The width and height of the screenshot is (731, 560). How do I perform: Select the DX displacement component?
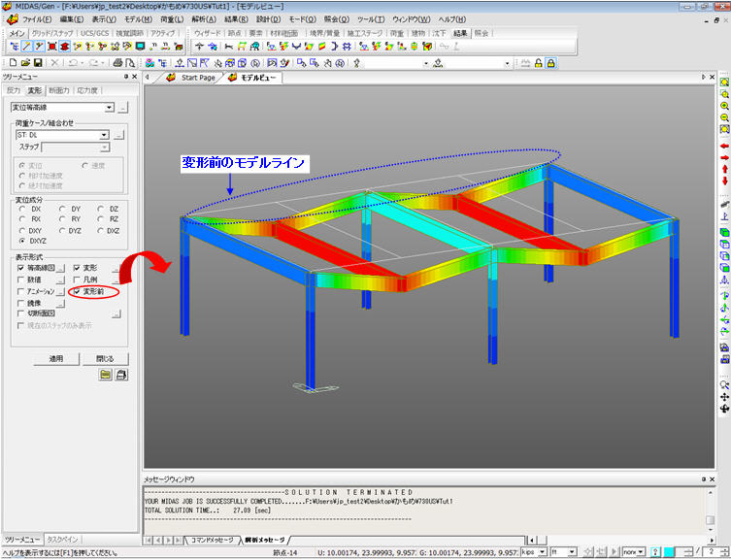click(31, 209)
